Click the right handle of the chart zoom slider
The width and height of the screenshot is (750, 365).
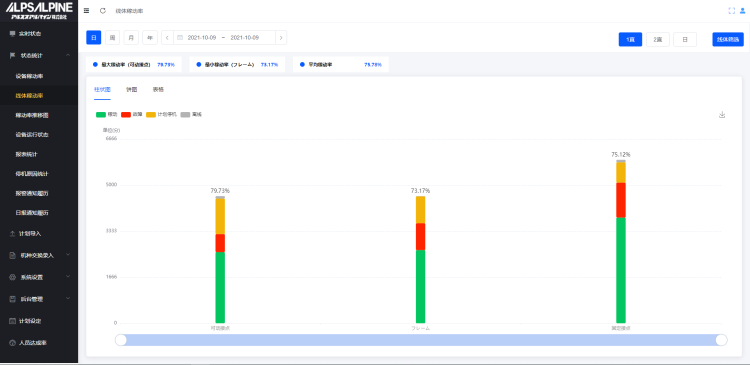[721, 340]
